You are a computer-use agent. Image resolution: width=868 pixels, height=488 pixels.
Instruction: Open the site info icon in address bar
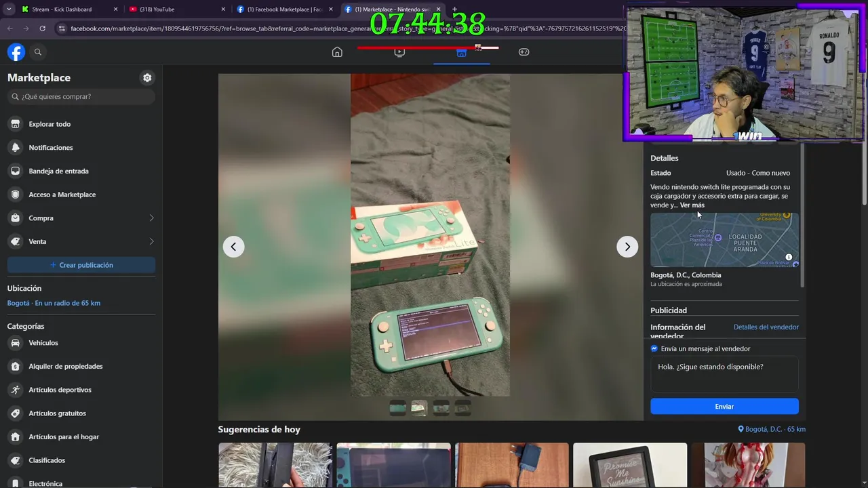click(62, 28)
